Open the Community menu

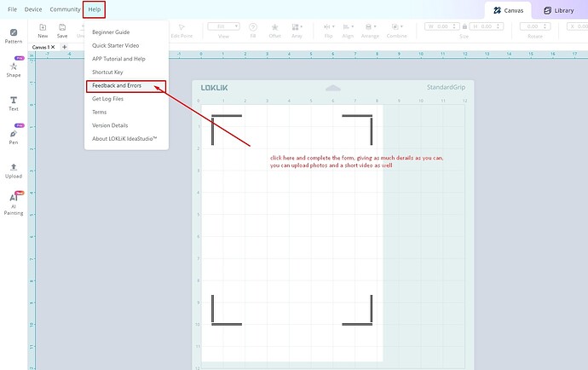pos(65,9)
